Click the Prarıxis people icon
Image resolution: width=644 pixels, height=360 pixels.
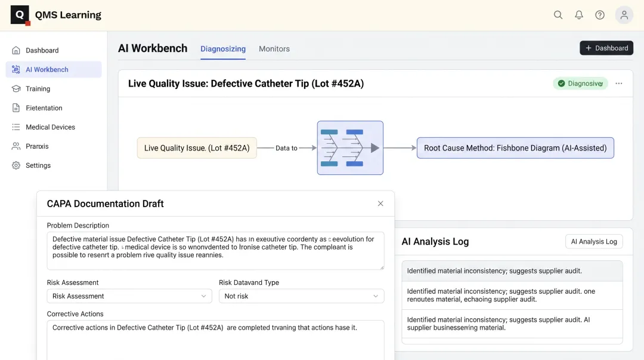pyautogui.click(x=16, y=146)
